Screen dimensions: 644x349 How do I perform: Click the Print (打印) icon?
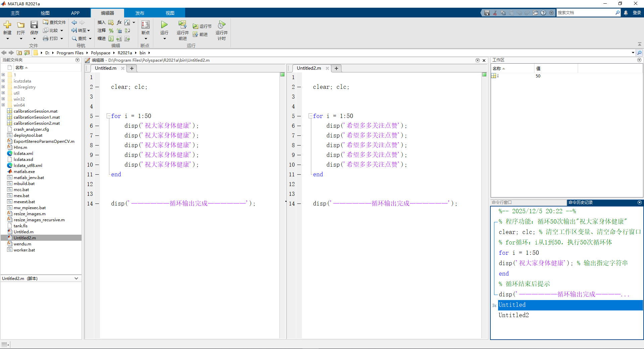point(46,39)
